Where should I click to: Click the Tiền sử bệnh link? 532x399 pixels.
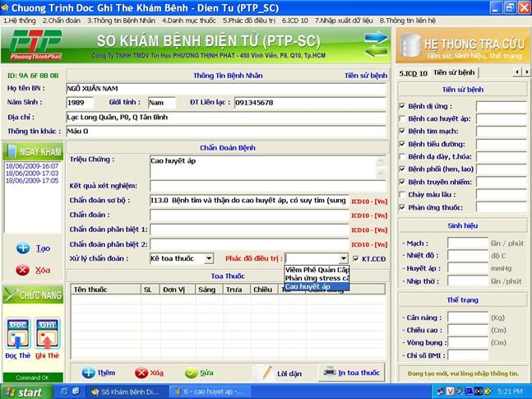coord(365,75)
